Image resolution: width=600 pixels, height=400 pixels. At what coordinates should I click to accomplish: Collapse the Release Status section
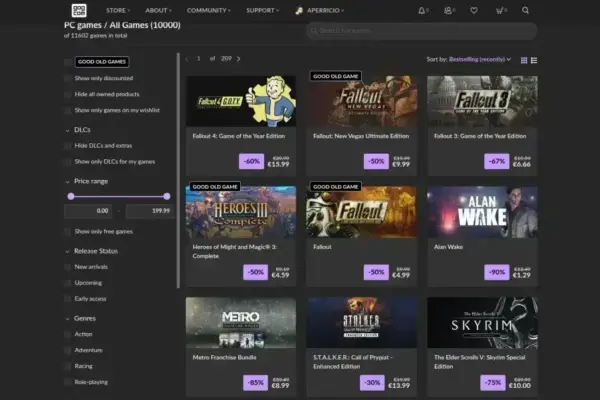tap(91, 251)
